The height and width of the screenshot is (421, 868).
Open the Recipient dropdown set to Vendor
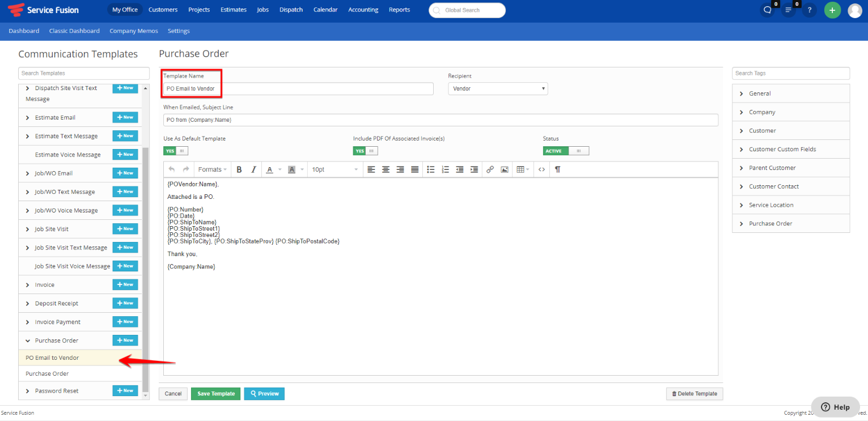[x=498, y=89]
